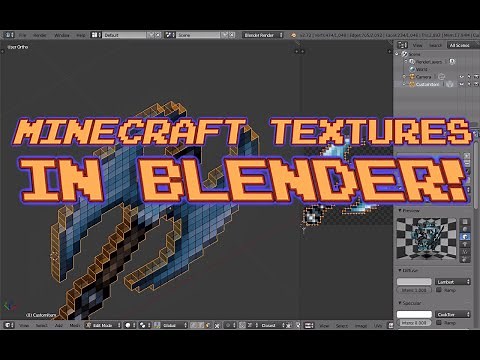Click the Info editor type icon
Screen dimensions: 480x360
9,35
